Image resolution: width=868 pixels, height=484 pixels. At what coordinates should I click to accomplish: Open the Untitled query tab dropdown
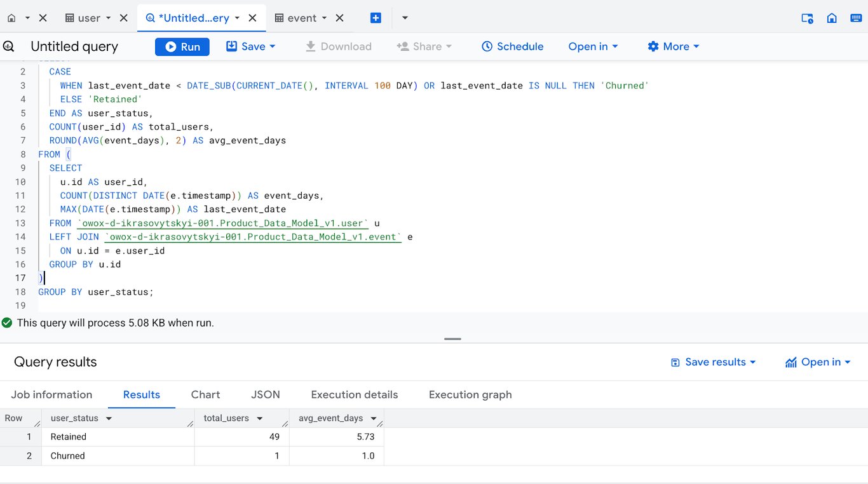click(237, 18)
